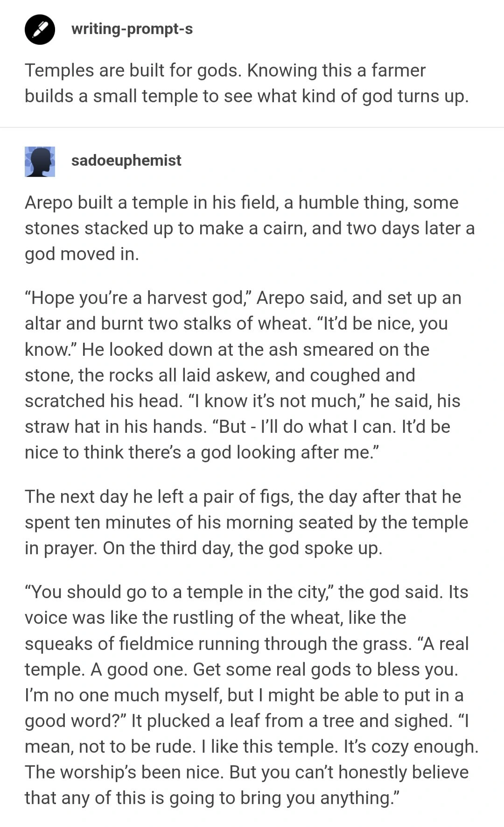This screenshot has width=504, height=827.
Task: Click the quote "Hope you're a harvest god"
Action: 138,298
